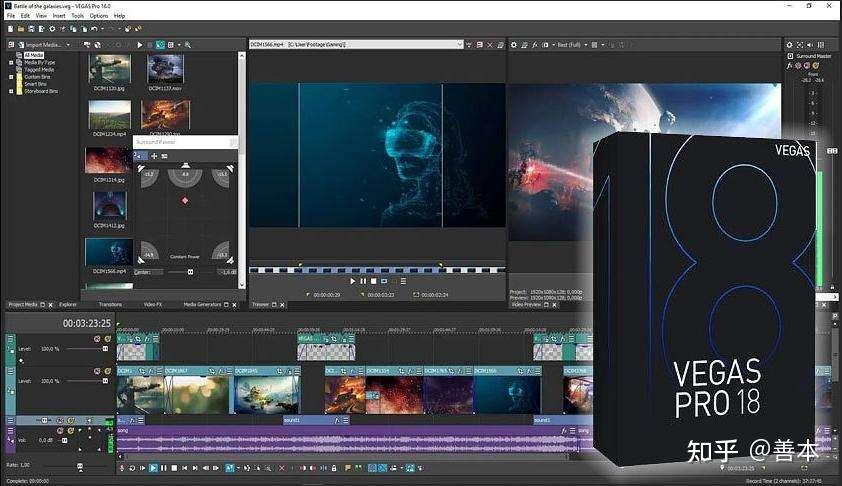Switch to the Video FX tab
The image size is (842, 486).
[x=153, y=304]
